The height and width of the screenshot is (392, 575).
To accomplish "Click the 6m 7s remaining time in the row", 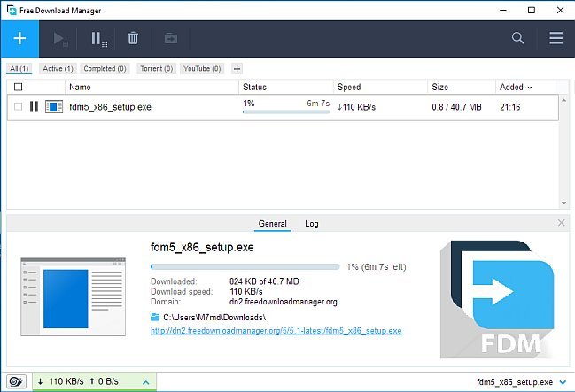I will (318, 104).
